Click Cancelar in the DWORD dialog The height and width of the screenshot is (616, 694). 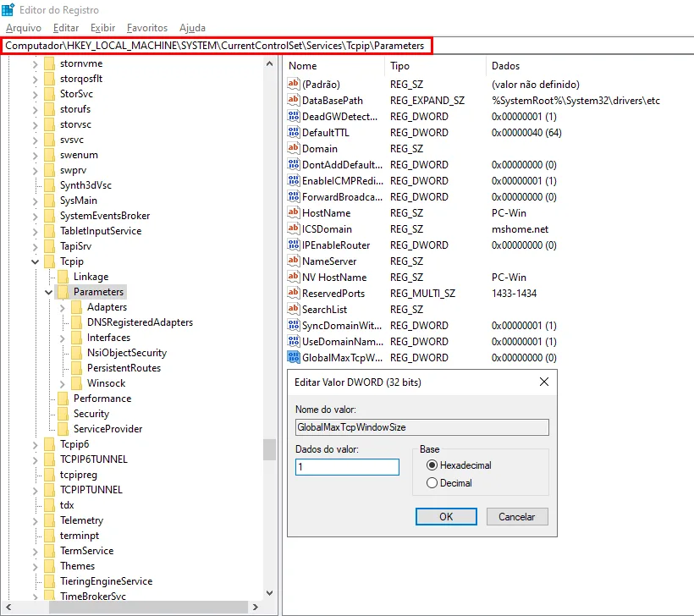517,516
